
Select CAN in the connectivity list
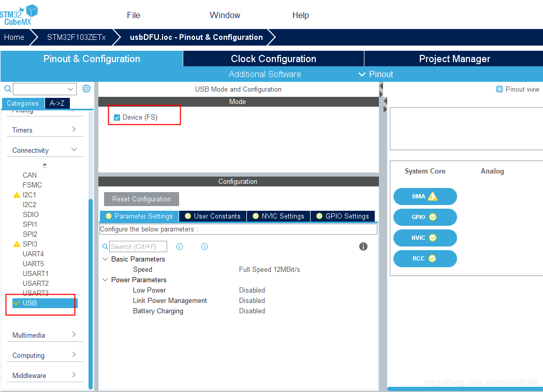(x=30, y=175)
